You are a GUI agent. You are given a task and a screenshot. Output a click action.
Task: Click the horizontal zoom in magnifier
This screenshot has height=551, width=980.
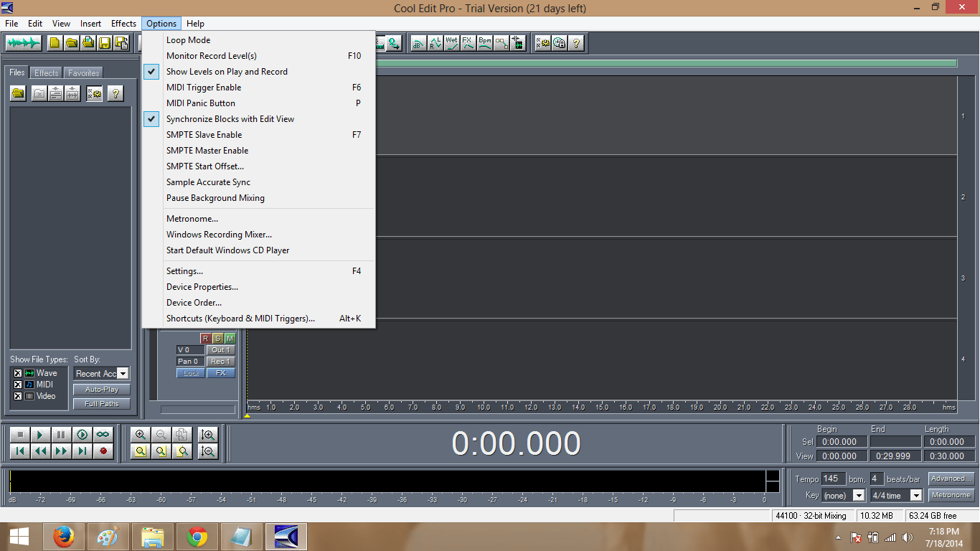[141, 435]
